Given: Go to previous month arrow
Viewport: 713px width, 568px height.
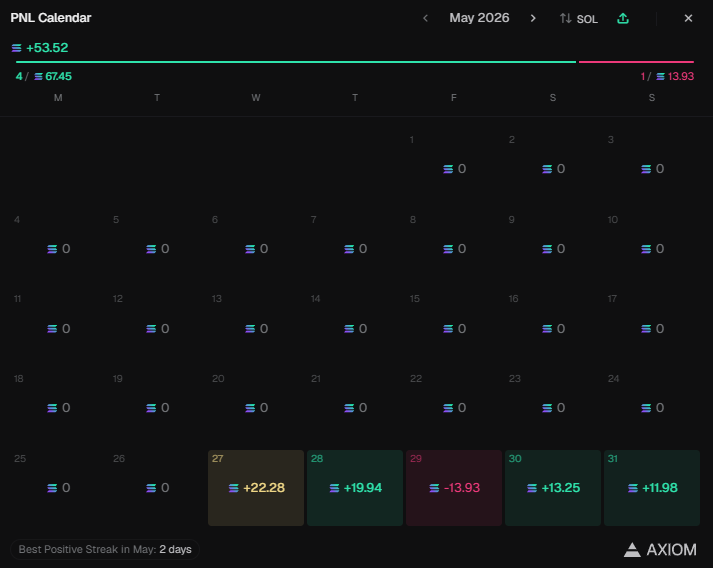Looking at the screenshot, I should (x=425, y=18).
